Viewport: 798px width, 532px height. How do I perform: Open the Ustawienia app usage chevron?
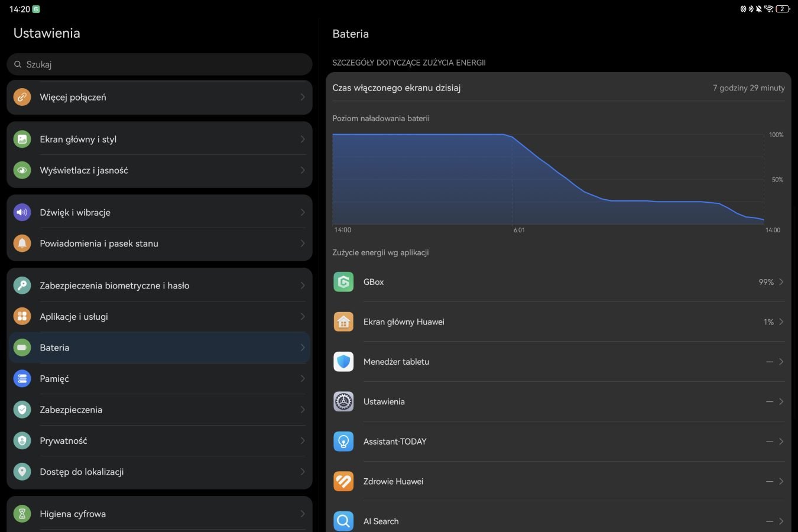point(781,401)
